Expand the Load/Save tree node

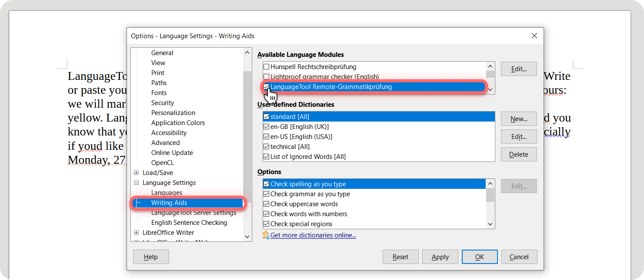point(137,173)
